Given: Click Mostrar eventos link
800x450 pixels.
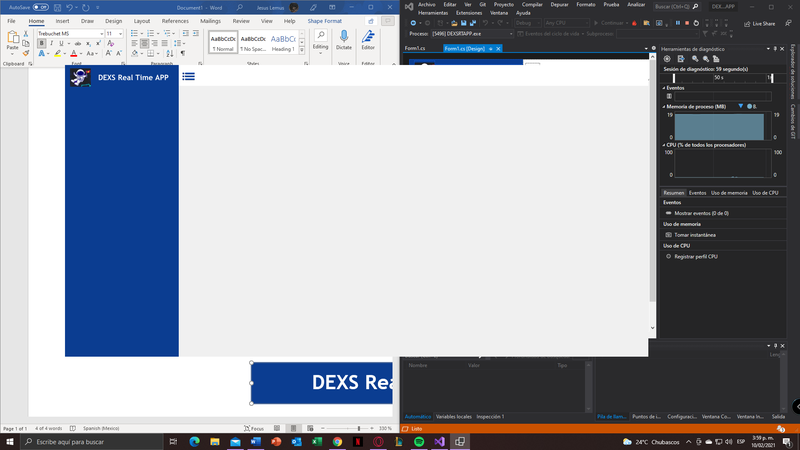Looking at the screenshot, I should tap(701, 213).
